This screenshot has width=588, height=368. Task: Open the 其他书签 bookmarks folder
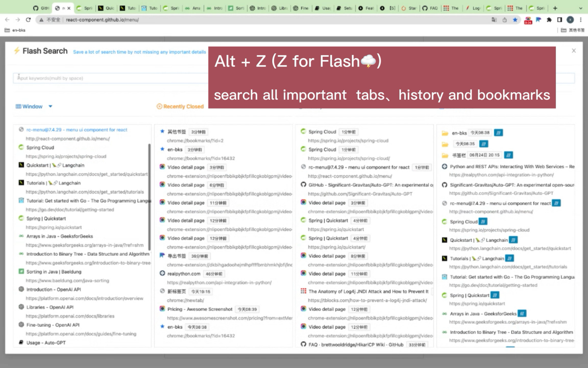tap(573, 30)
